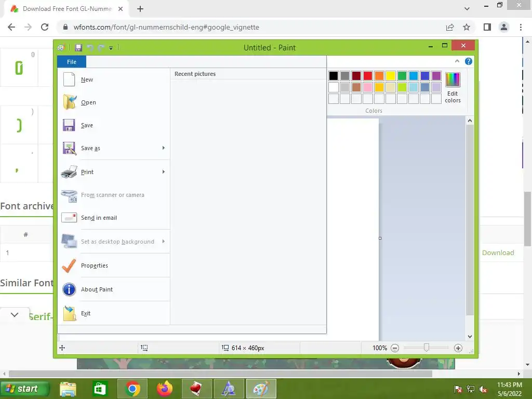Open the Chrome profile avatar
532x399 pixels.
(x=504, y=27)
